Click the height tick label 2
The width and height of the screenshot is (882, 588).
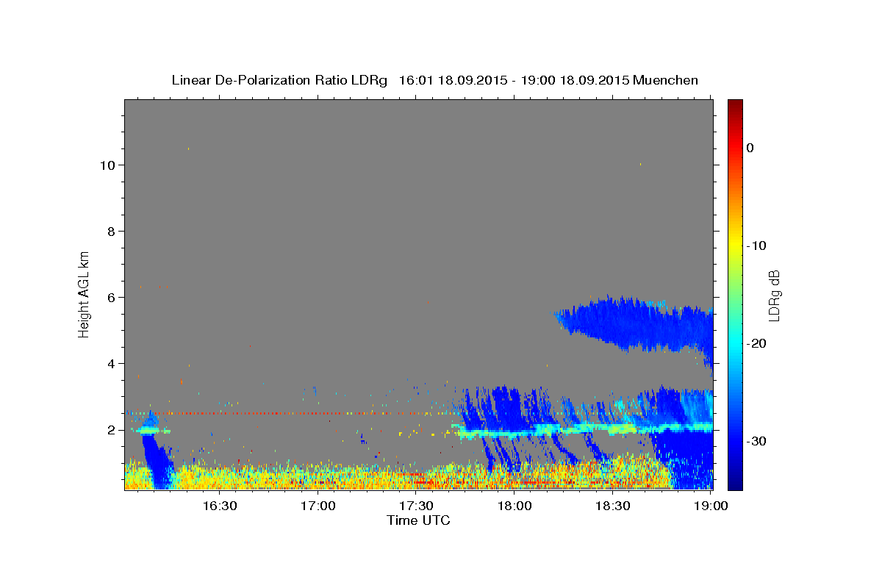click(112, 430)
